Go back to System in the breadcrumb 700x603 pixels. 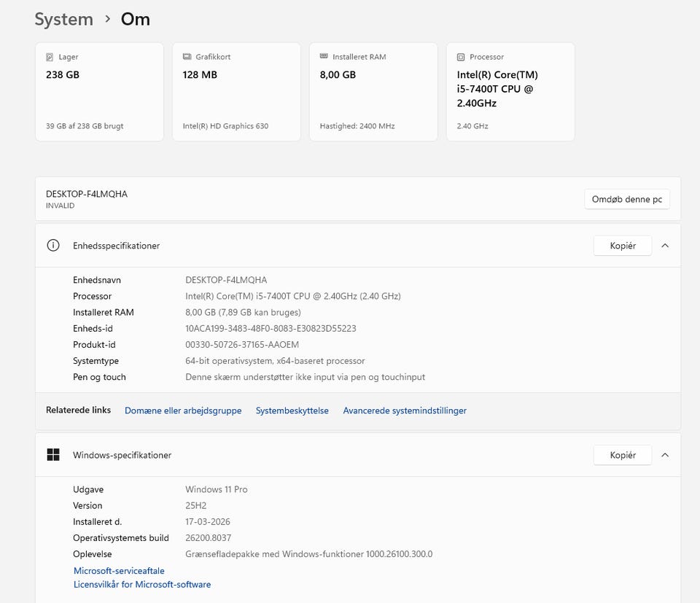pos(64,20)
